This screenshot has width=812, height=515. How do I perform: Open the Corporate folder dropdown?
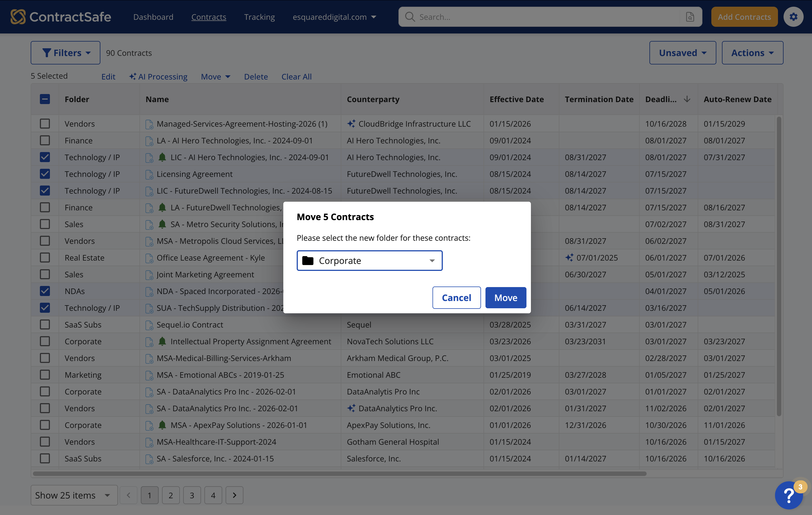click(x=369, y=260)
